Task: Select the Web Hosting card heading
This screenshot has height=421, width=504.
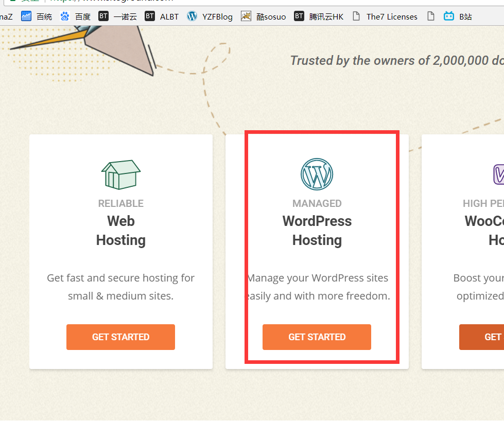Action: click(x=120, y=231)
